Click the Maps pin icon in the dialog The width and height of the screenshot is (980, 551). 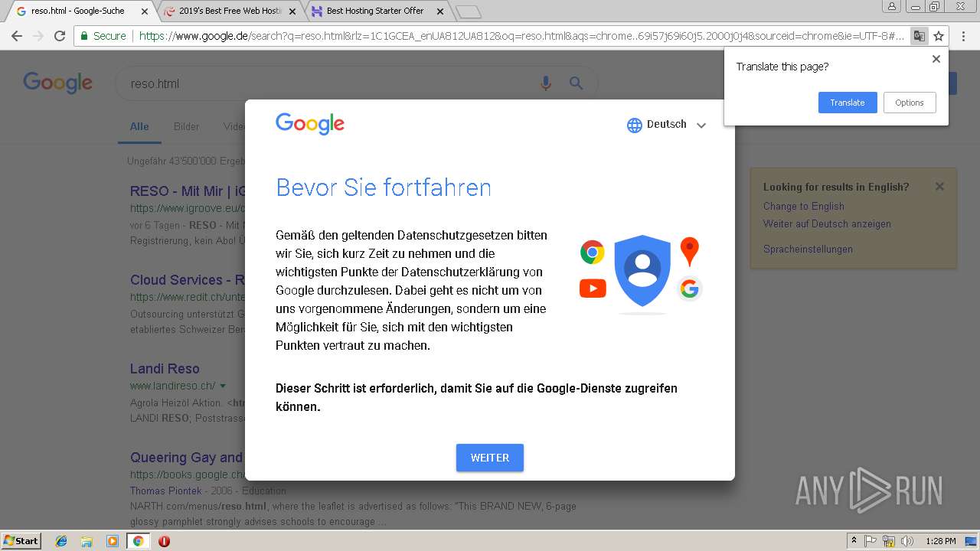tap(690, 252)
